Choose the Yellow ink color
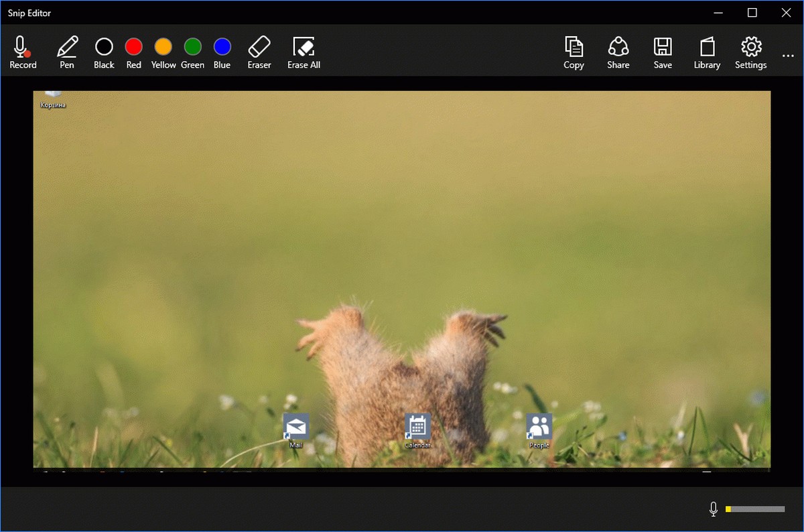Viewport: 804px width, 532px height. point(163,52)
